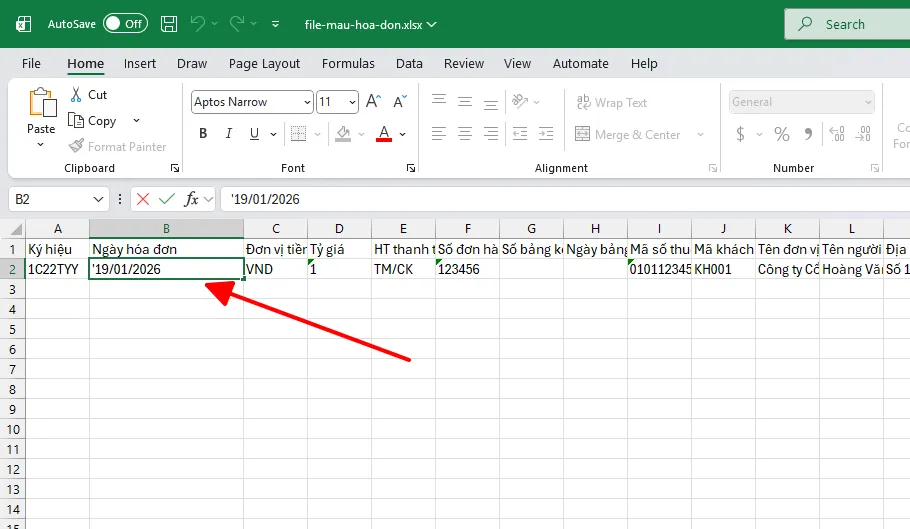Toggle Bold formatting

coord(203,134)
